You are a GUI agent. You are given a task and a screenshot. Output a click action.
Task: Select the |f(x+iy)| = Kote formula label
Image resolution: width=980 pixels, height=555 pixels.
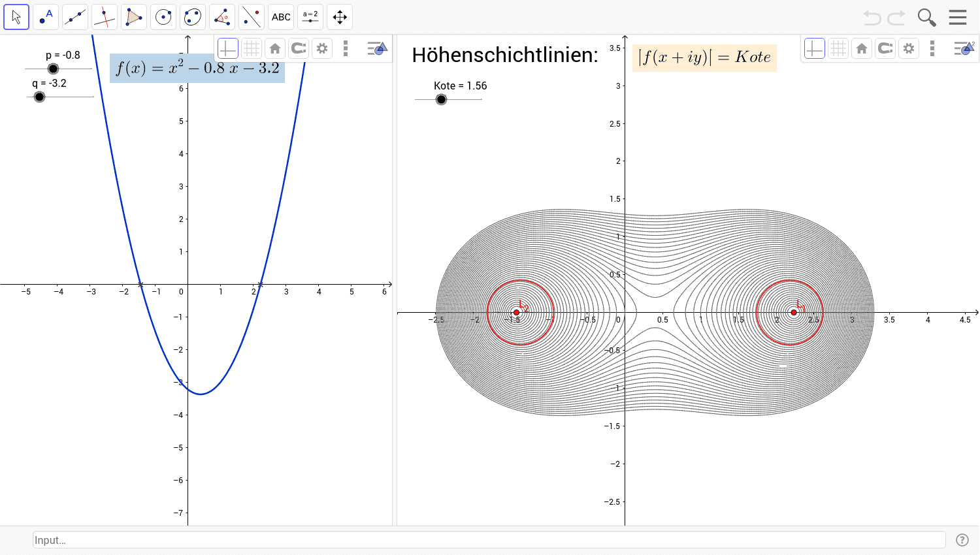point(704,57)
